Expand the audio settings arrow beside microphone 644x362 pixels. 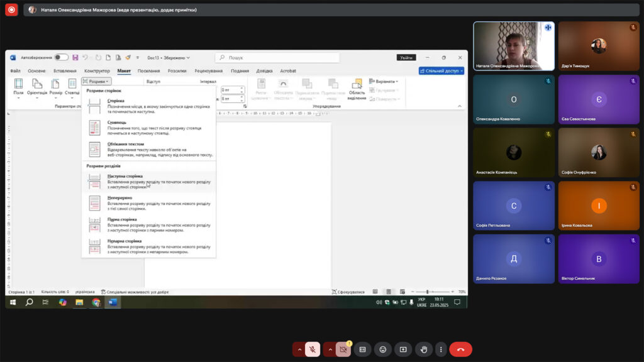[x=299, y=349]
